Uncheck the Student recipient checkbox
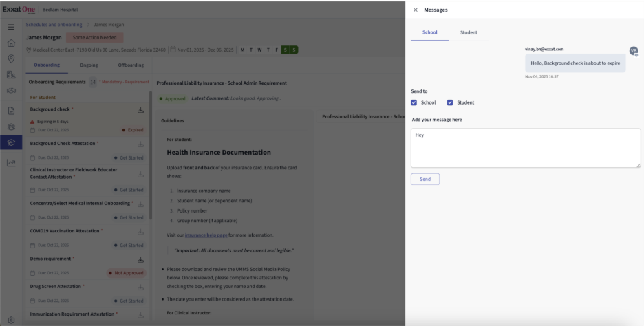Screen dimensions: 644x326 click(x=450, y=102)
